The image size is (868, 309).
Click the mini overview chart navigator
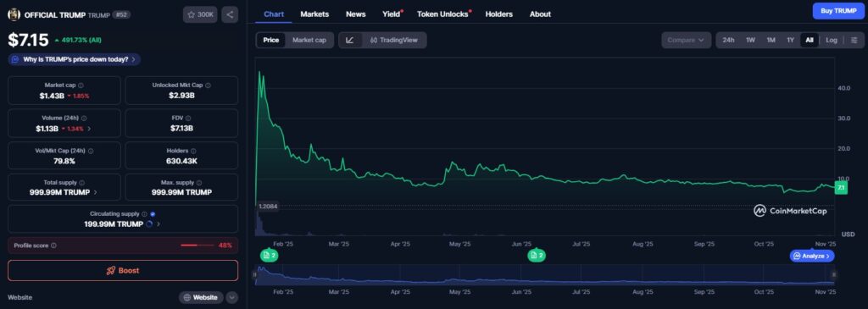pyautogui.click(x=544, y=275)
